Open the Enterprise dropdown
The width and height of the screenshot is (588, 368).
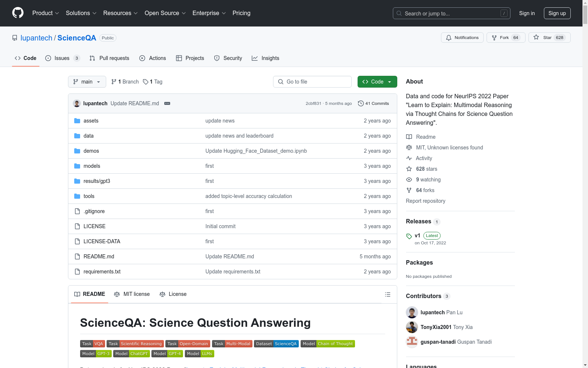coord(209,13)
